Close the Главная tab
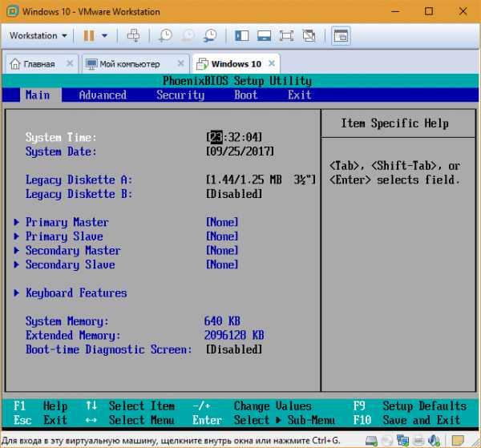481x448 pixels. (x=70, y=63)
